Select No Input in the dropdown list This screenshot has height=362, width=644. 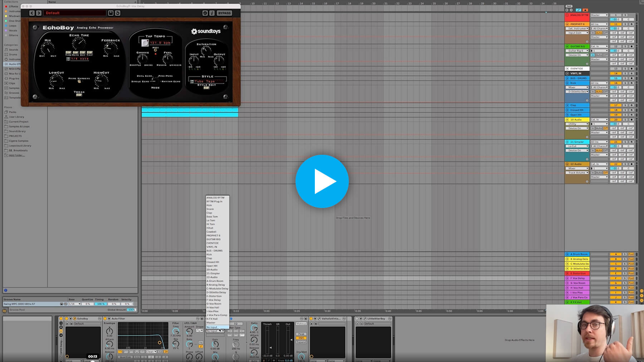click(218, 327)
